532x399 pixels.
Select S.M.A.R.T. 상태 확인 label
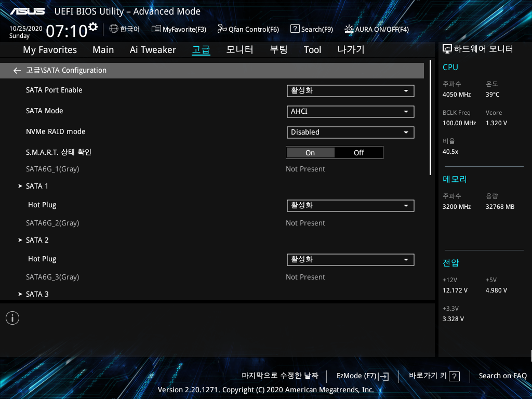tap(59, 152)
